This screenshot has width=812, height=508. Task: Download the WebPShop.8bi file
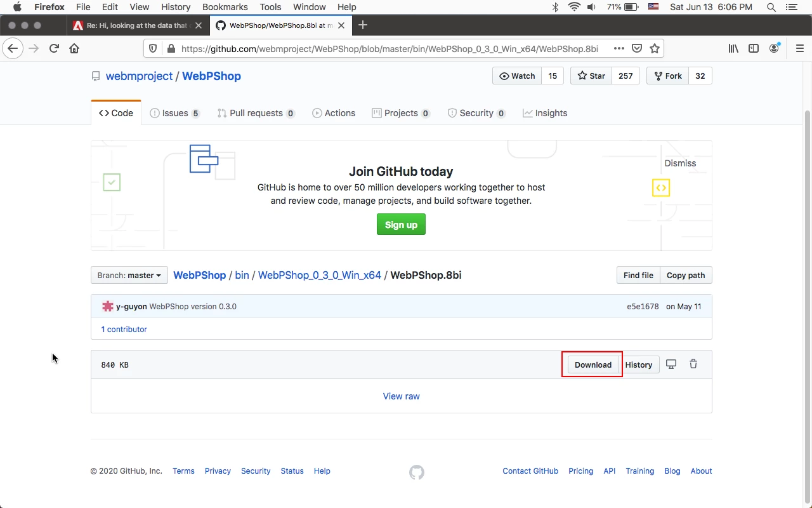593,364
